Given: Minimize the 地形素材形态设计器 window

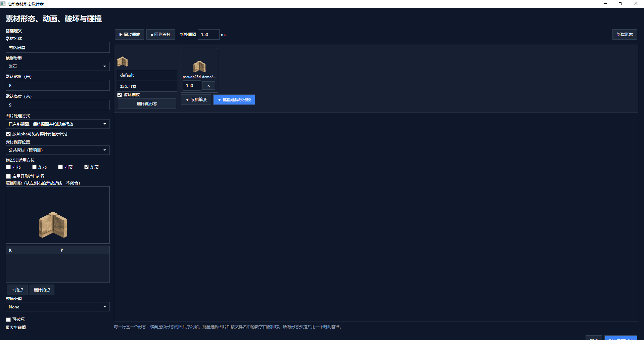Looking at the screenshot, I should [x=605, y=4].
